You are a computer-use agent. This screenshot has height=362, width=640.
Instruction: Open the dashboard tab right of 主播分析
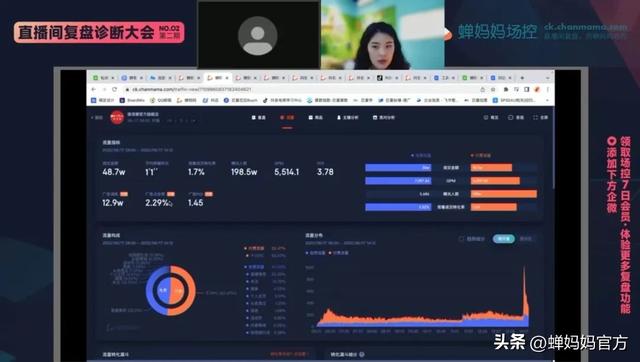pyautogui.click(x=384, y=118)
